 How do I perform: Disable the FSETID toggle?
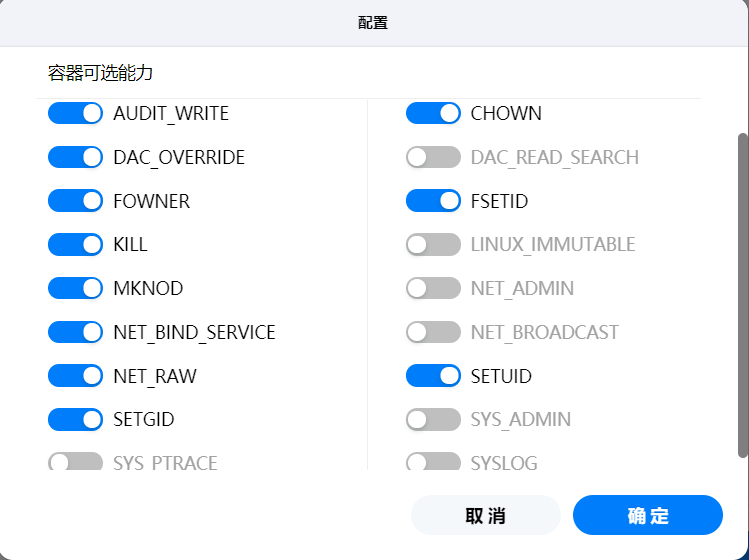click(x=433, y=201)
